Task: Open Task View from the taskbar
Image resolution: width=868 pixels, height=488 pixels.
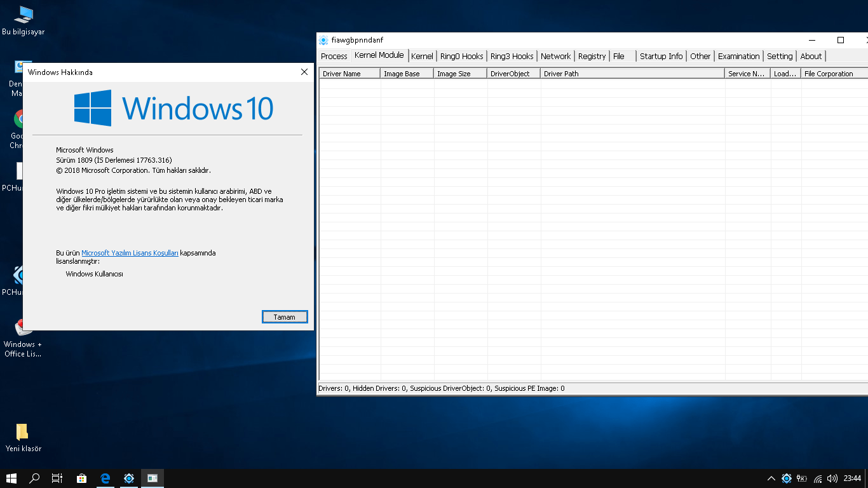Action: pos(57,478)
